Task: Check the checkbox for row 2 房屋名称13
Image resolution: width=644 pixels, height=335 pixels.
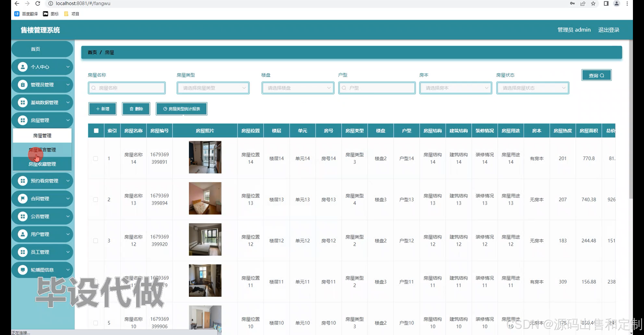Action: pyautogui.click(x=96, y=200)
